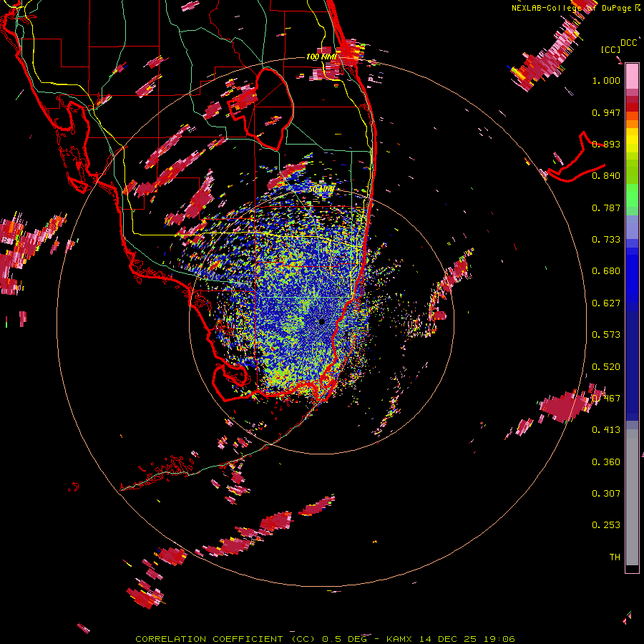Select the 0.733 scale value

[x=606, y=240]
